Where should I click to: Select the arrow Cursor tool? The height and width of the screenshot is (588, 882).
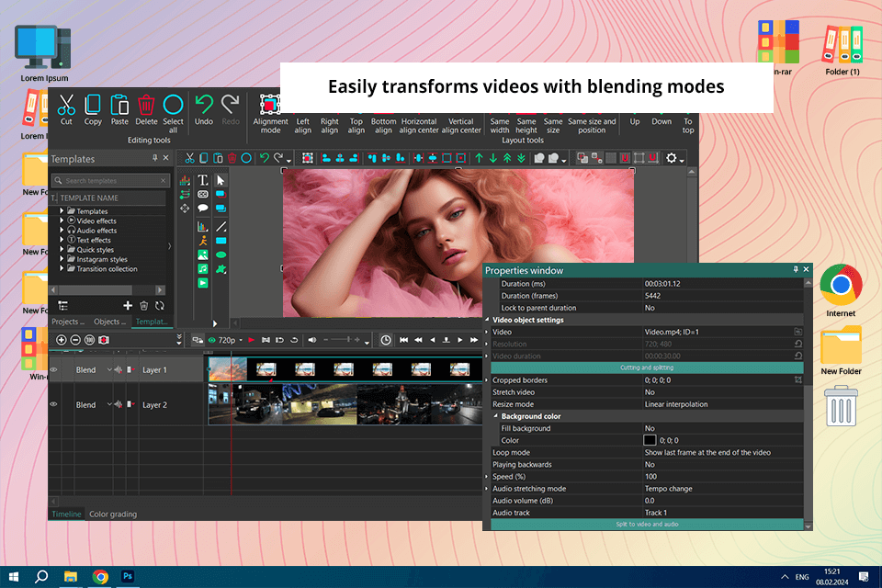220,180
